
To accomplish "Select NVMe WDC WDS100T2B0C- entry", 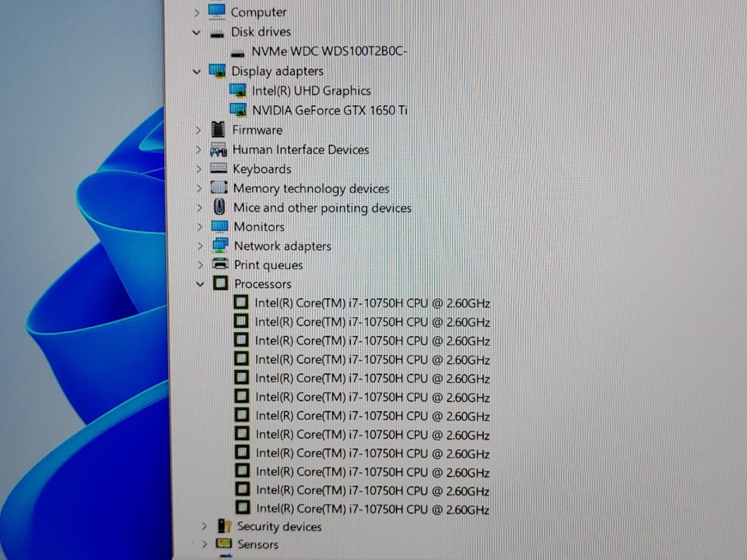I will [x=329, y=51].
